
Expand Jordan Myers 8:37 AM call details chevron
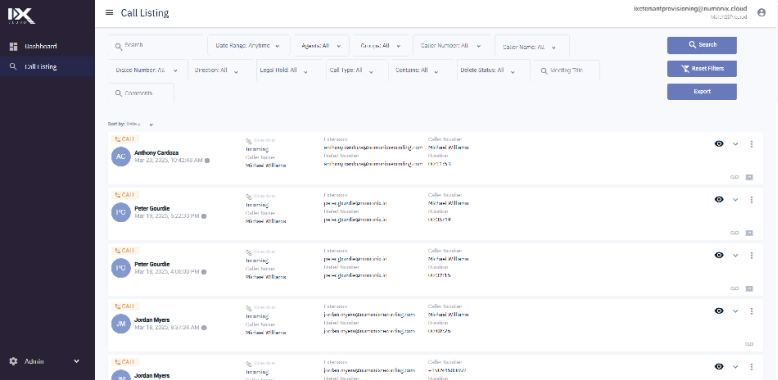(735, 311)
